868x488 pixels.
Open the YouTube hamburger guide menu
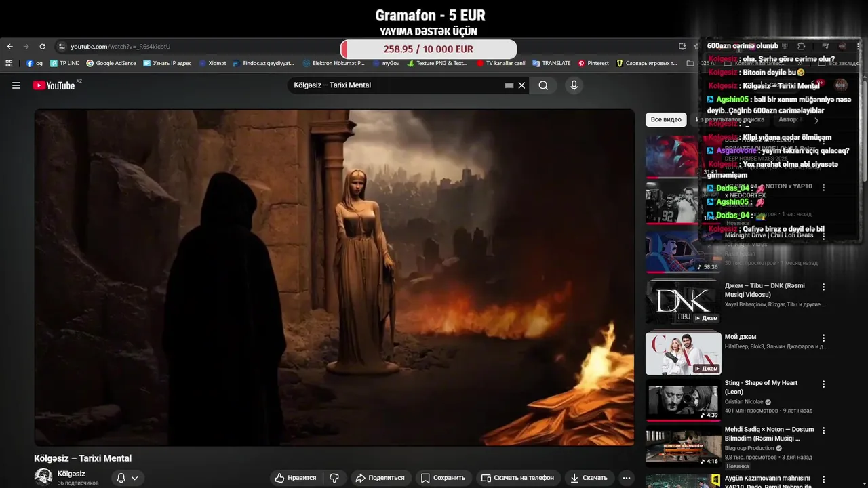(x=16, y=85)
